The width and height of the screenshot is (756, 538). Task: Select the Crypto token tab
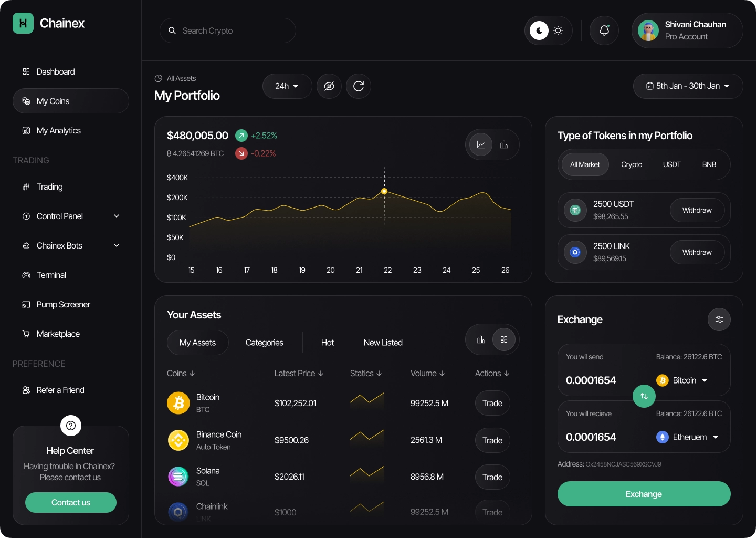pos(632,164)
